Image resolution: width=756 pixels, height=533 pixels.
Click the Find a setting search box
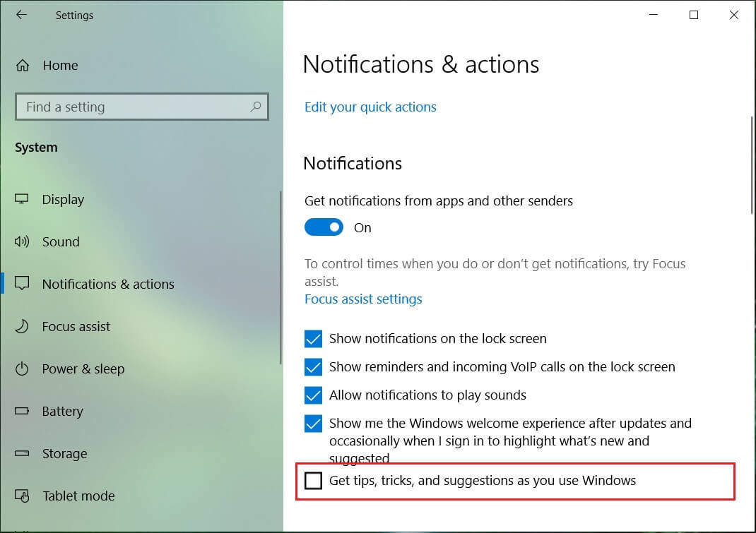coord(142,107)
